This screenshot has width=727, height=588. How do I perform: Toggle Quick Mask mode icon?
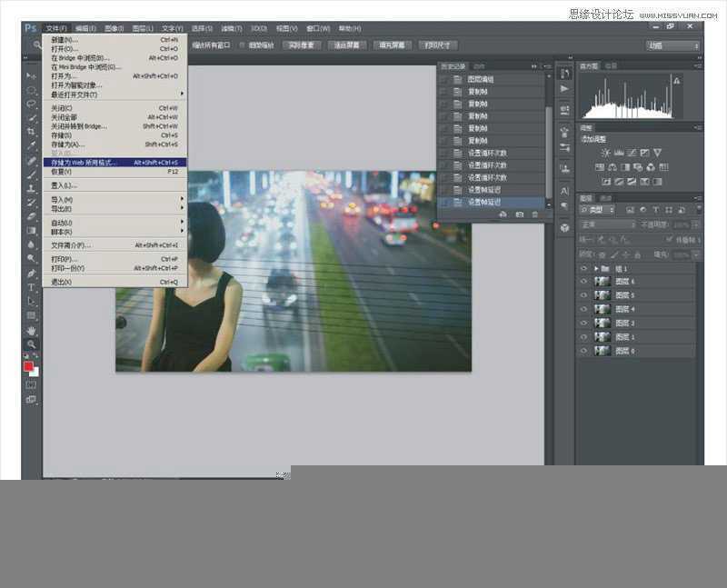[31, 384]
